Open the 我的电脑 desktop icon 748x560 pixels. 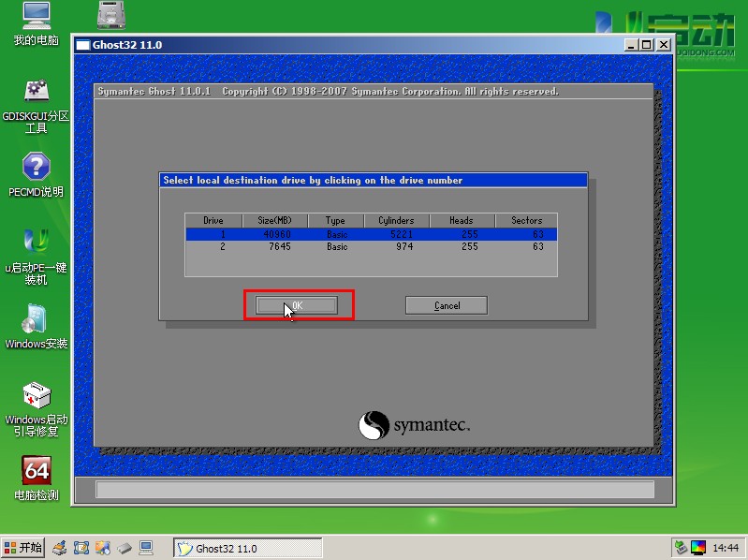coord(37,23)
